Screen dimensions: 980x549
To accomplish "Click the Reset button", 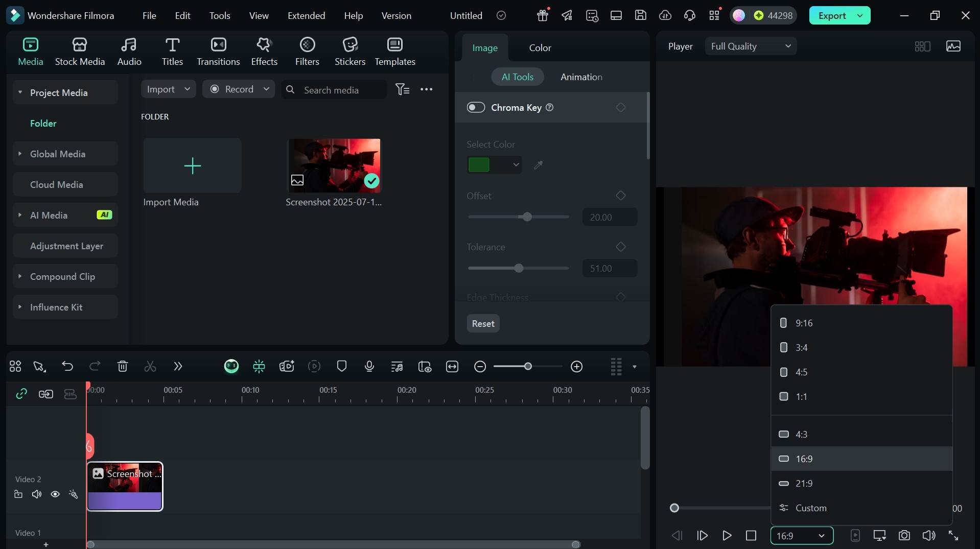I will 483,323.
